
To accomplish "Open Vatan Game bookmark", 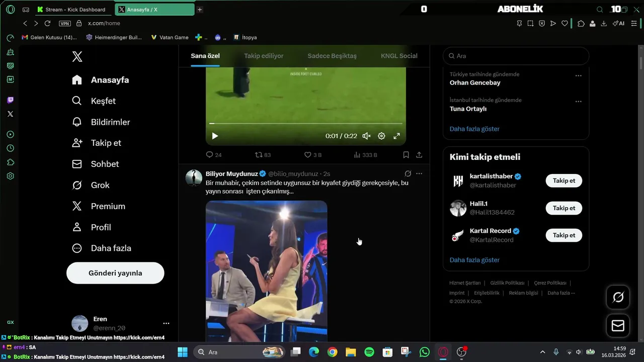I will point(170,37).
